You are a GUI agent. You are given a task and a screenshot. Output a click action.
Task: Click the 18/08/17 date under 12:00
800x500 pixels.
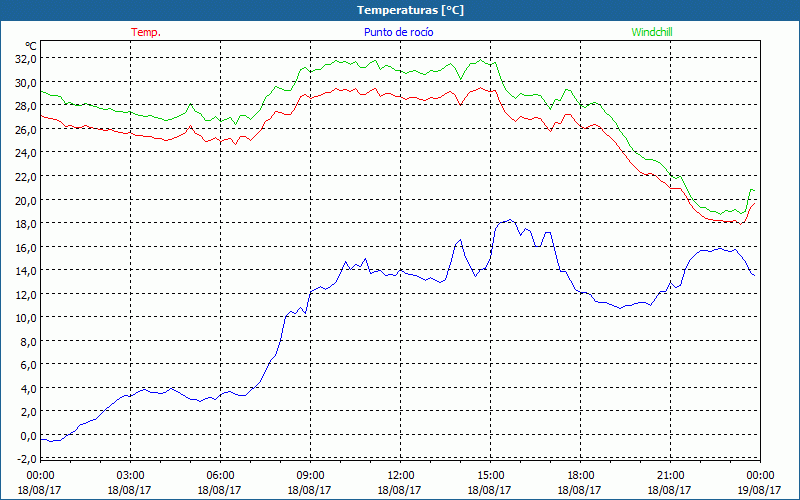(399, 490)
